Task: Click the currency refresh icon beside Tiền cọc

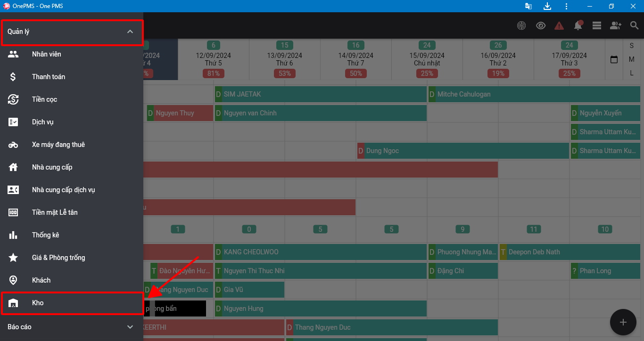Action: tap(13, 99)
